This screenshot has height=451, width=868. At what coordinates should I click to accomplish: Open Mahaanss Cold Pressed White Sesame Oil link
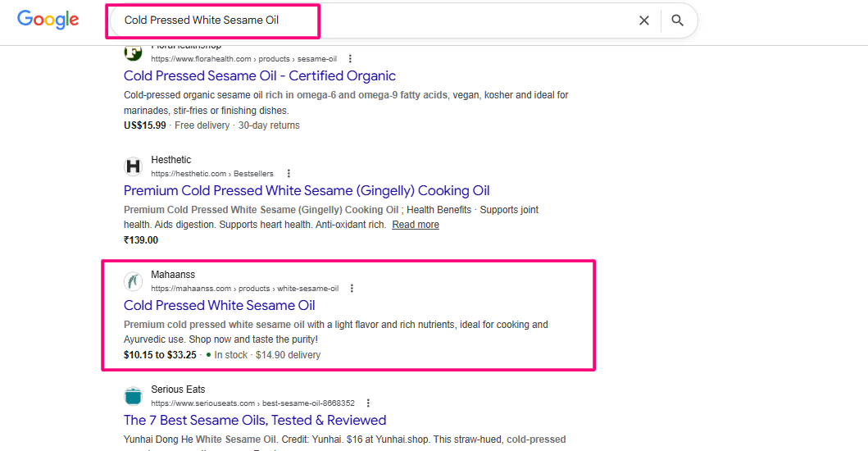pyautogui.click(x=219, y=305)
